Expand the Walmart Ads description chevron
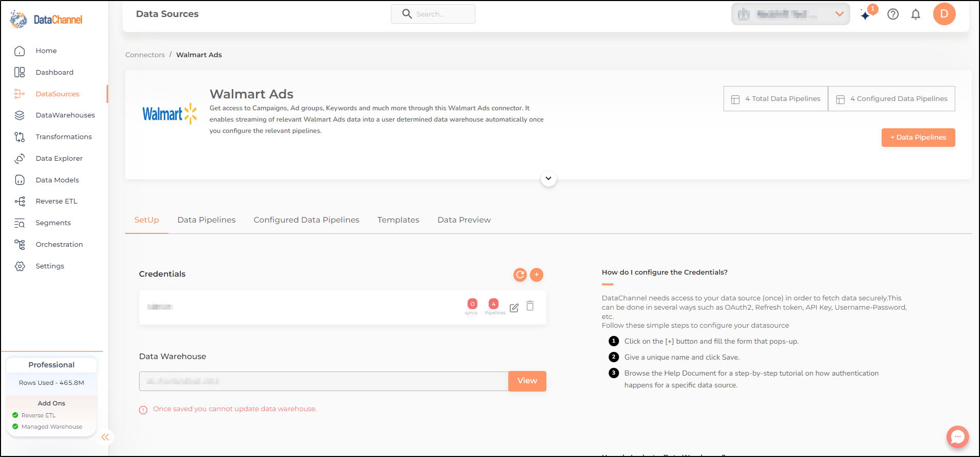The image size is (980, 457). coord(548,179)
